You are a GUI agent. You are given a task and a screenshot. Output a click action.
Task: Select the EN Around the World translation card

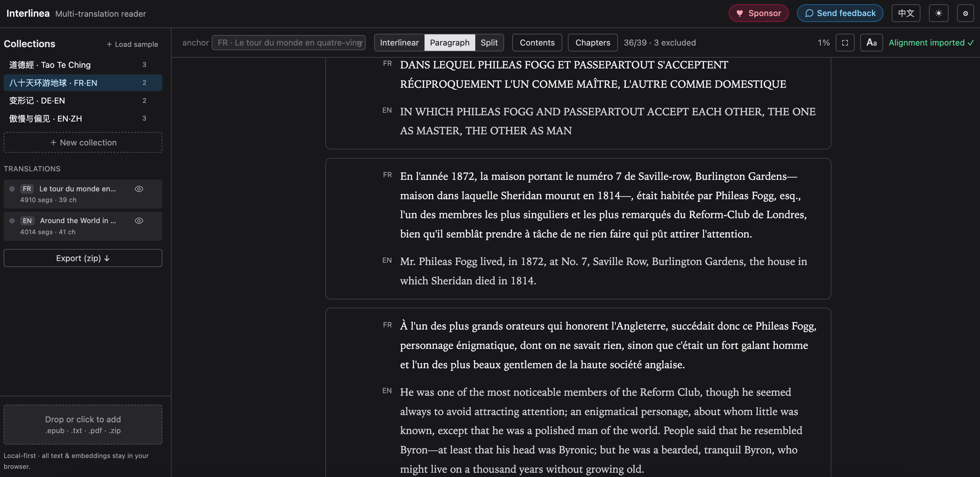point(82,226)
